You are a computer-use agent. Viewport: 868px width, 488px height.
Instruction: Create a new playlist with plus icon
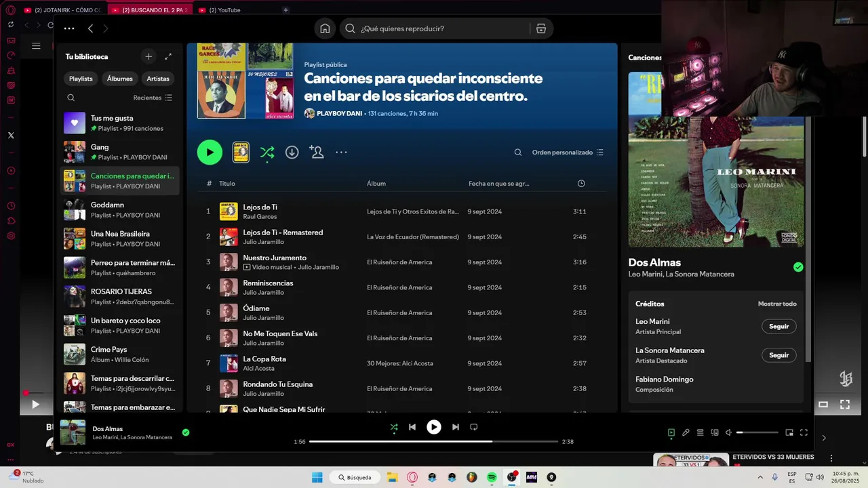click(149, 56)
